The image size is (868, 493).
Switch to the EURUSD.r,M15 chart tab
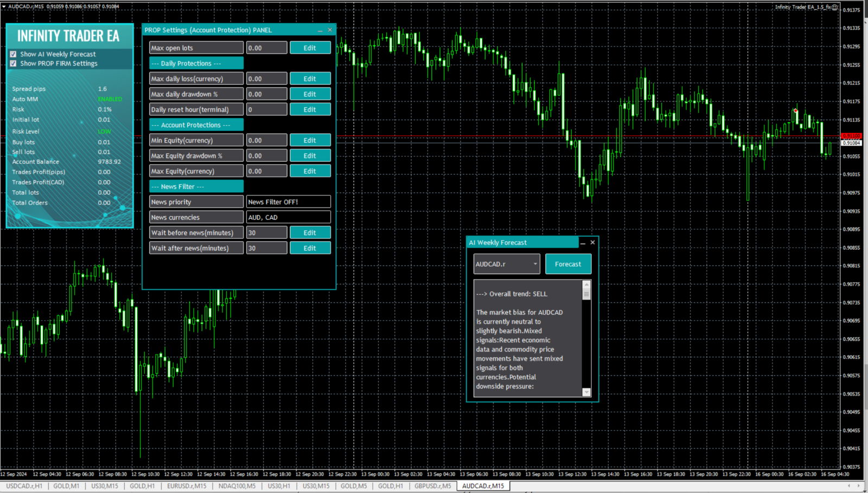coord(187,486)
